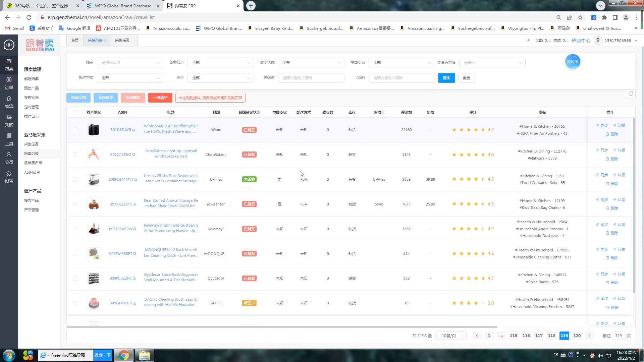The height and width of the screenshot is (362, 644).
Task: Open the user avatar icon beside 15617506569
Action: [598, 41]
